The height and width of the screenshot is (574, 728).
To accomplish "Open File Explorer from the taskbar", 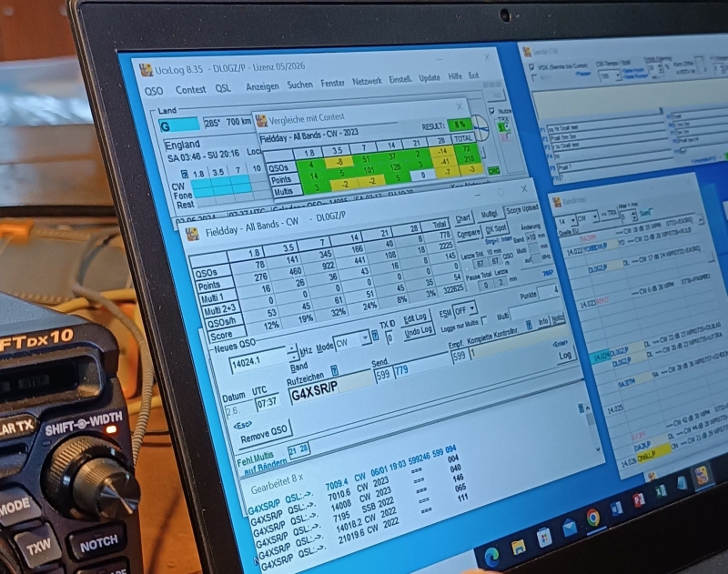I will [518, 548].
